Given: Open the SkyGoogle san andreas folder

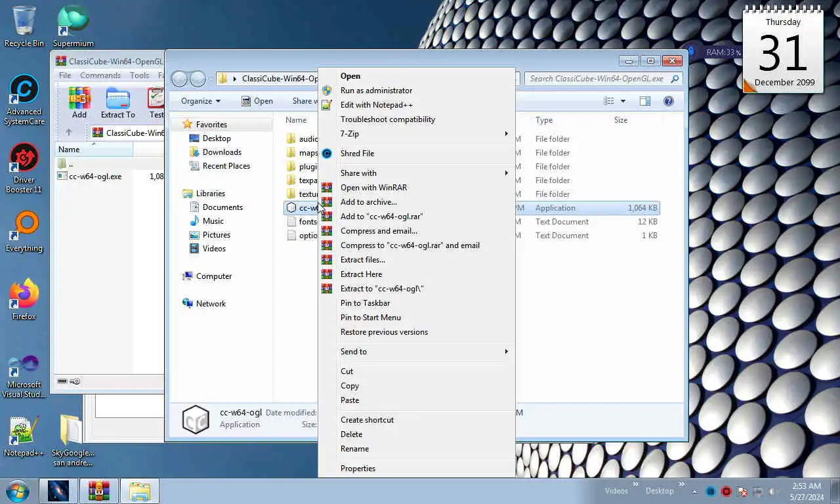Looking at the screenshot, I should [x=73, y=440].
